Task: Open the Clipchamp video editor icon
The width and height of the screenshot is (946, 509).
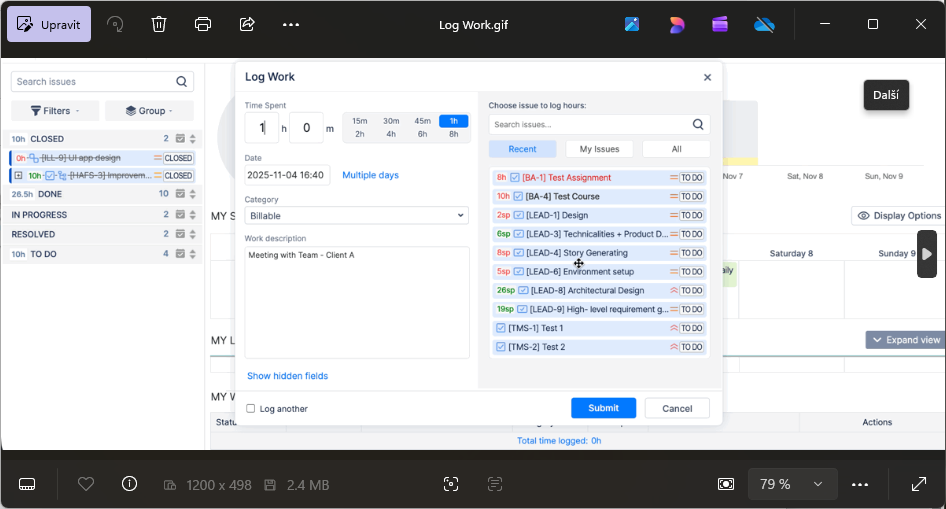Action: (720, 24)
